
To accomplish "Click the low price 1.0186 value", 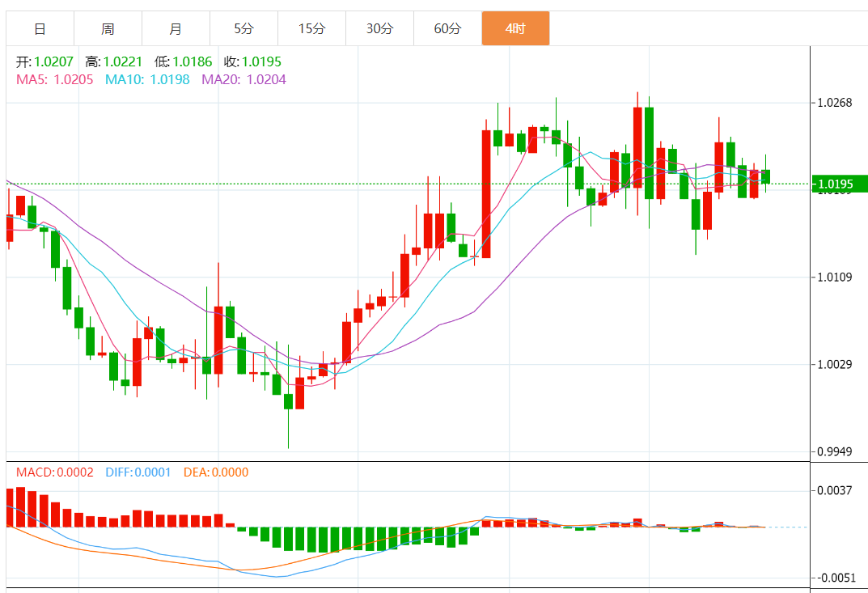I will 192,61.
